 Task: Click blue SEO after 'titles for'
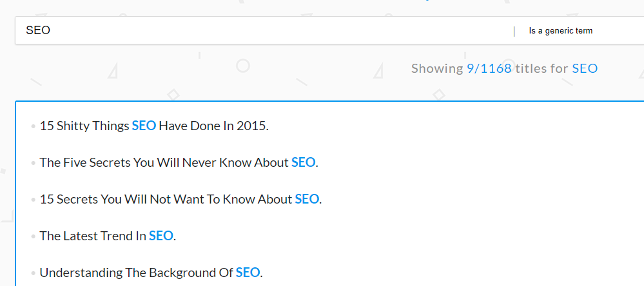tap(585, 68)
